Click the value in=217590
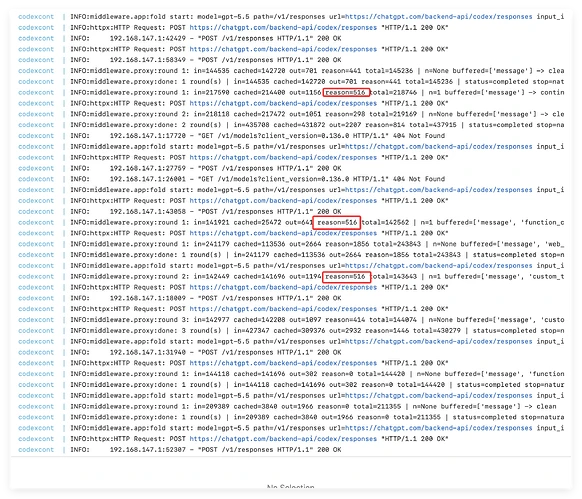This screenshot has height=499, width=582. (212, 92)
